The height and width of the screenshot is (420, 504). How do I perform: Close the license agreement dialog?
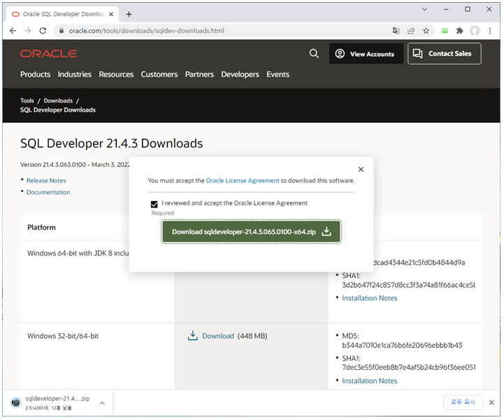361,169
